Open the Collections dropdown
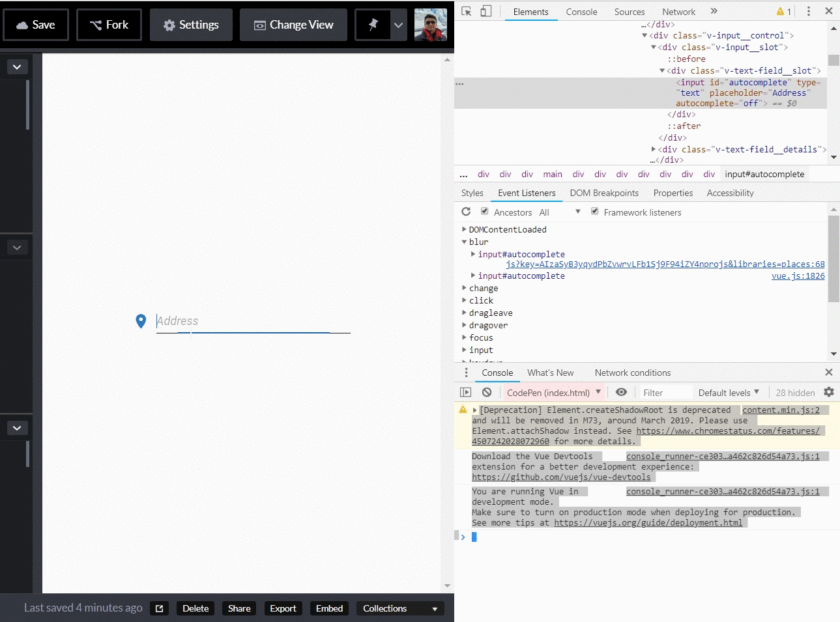 (x=400, y=608)
